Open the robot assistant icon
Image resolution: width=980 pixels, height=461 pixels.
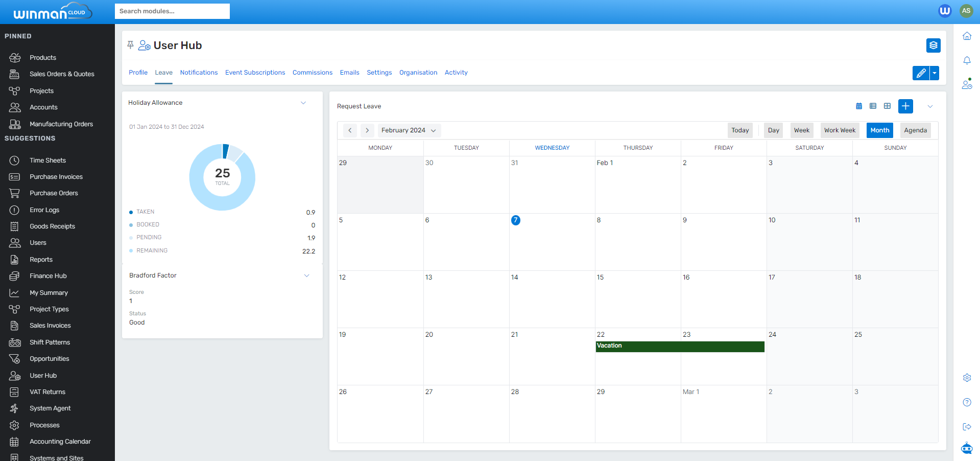click(x=966, y=448)
